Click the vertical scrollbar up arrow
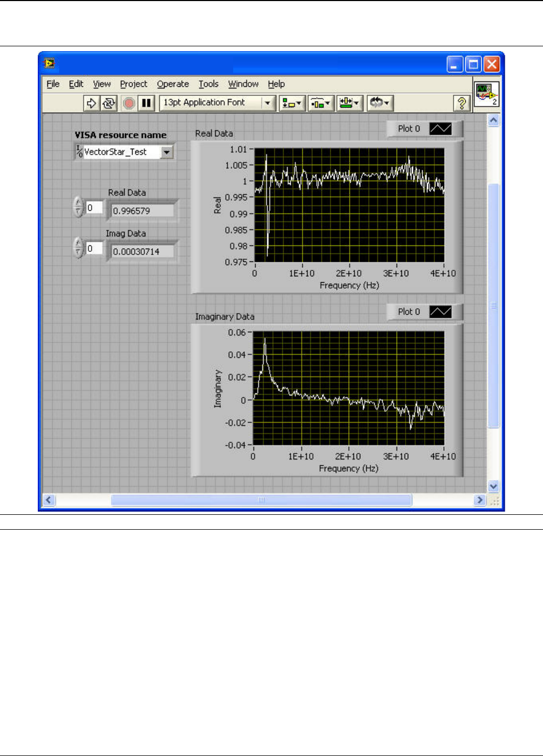 coord(493,120)
